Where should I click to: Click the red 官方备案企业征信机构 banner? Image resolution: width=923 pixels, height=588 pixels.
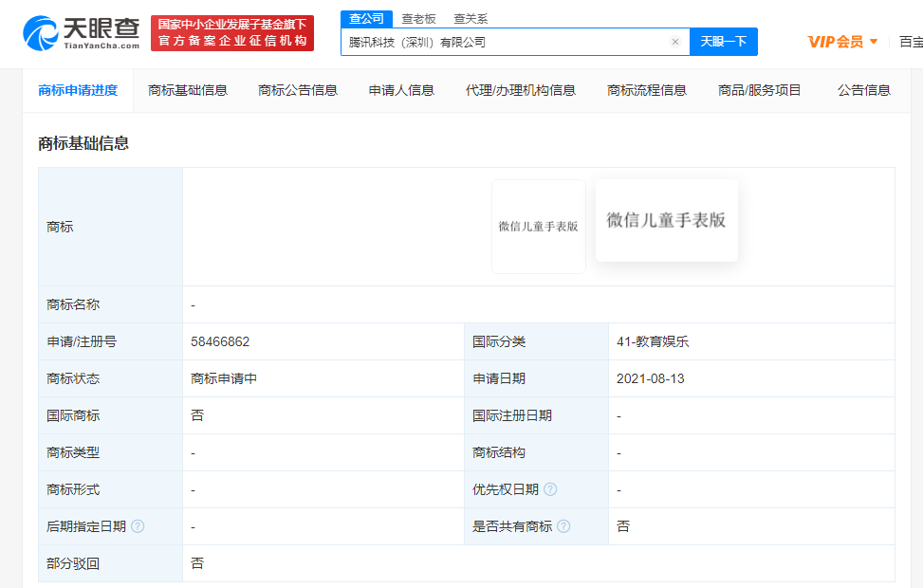[x=232, y=33]
